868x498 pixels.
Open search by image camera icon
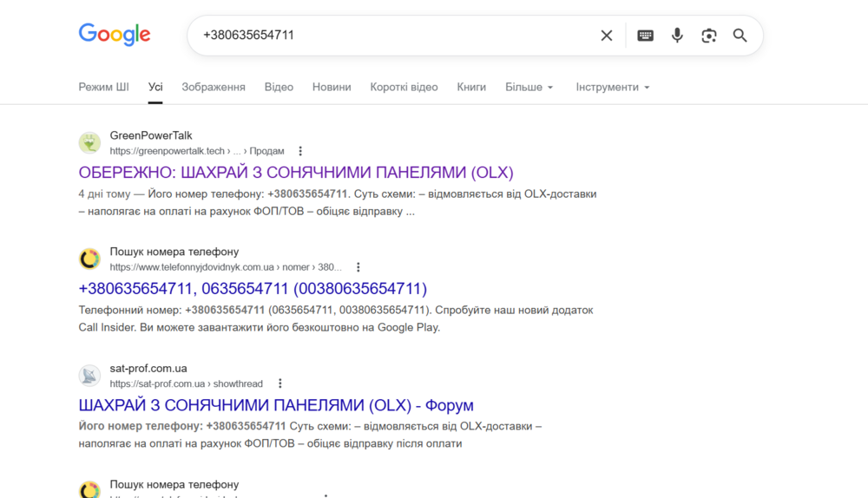coord(708,36)
